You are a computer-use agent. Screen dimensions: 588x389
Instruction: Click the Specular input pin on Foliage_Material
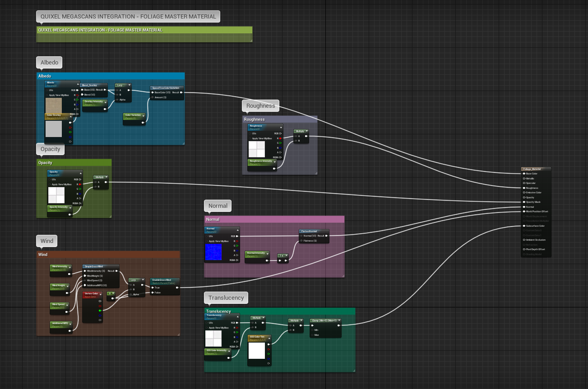click(524, 183)
